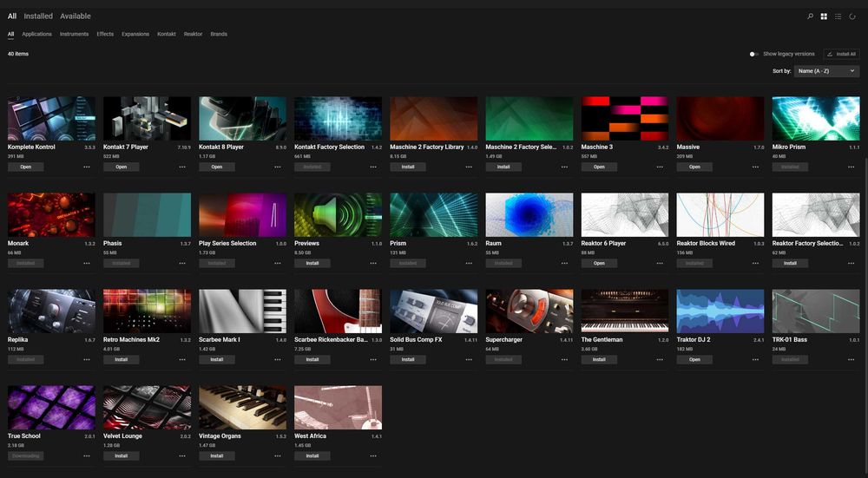Click the Scarbee Mark I title text

tap(220, 340)
